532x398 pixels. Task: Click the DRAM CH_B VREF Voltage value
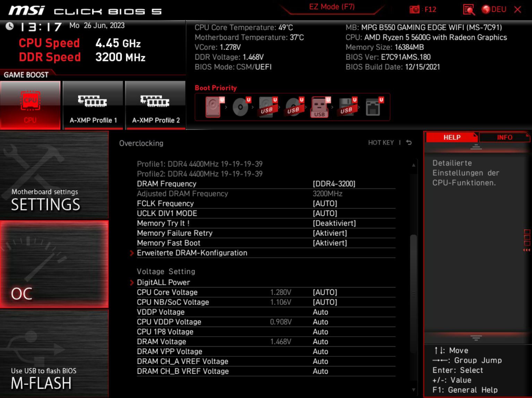click(x=320, y=371)
